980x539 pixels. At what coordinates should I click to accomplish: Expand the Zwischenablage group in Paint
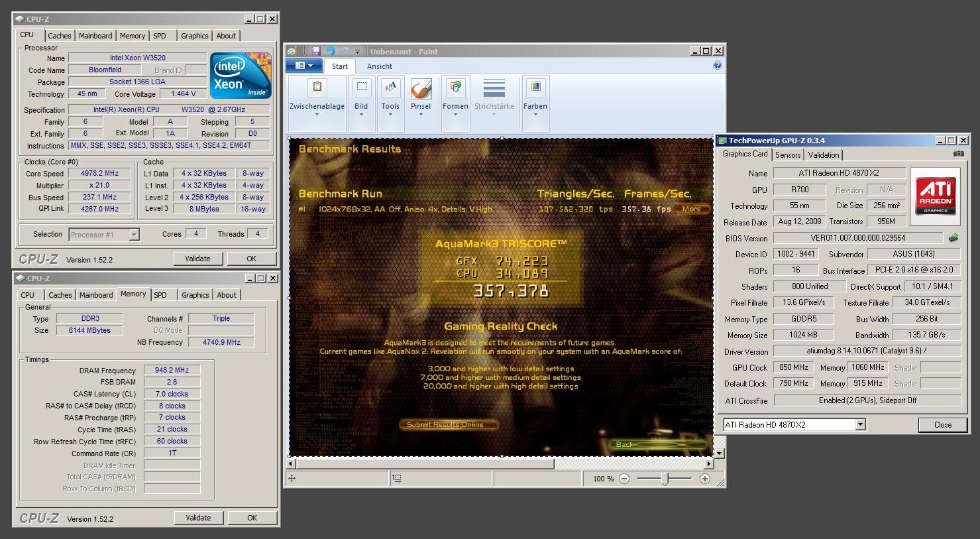[317, 115]
